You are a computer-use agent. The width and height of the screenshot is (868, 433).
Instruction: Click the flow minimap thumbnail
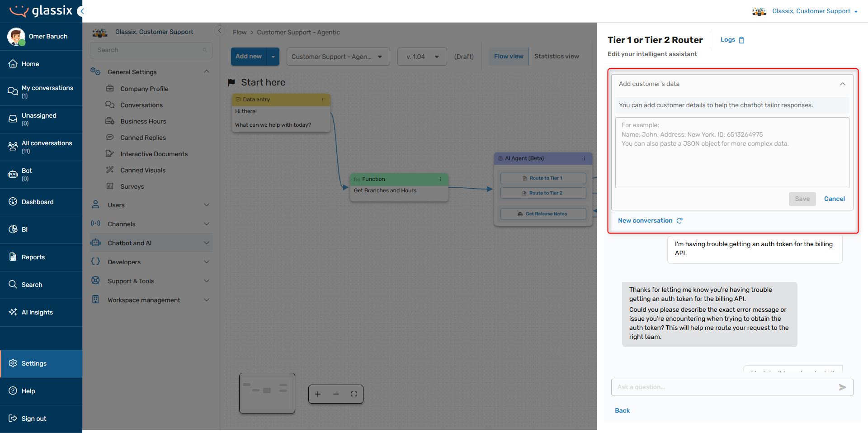(267, 393)
